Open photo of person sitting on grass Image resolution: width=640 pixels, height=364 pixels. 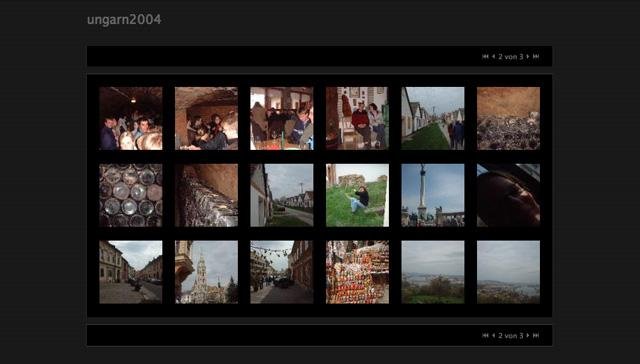coord(357,195)
